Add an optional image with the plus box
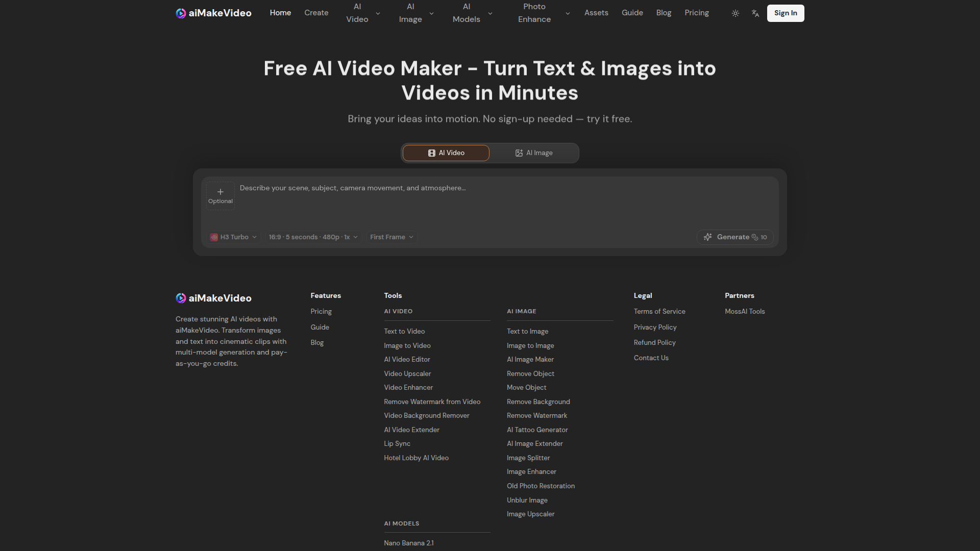This screenshot has height=551, width=980. click(x=220, y=196)
